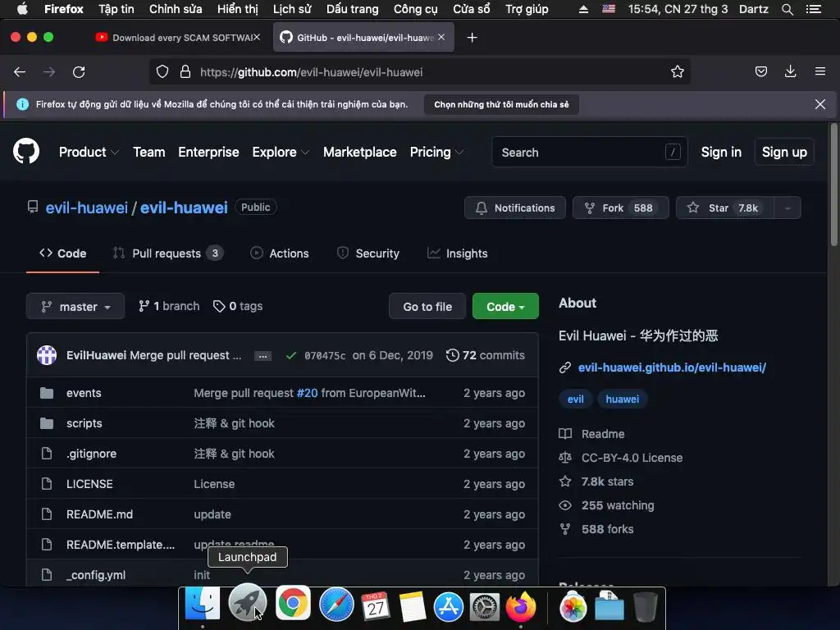840x630 pixels.
Task: Open the Star button dropdown arrow
Action: click(x=787, y=208)
